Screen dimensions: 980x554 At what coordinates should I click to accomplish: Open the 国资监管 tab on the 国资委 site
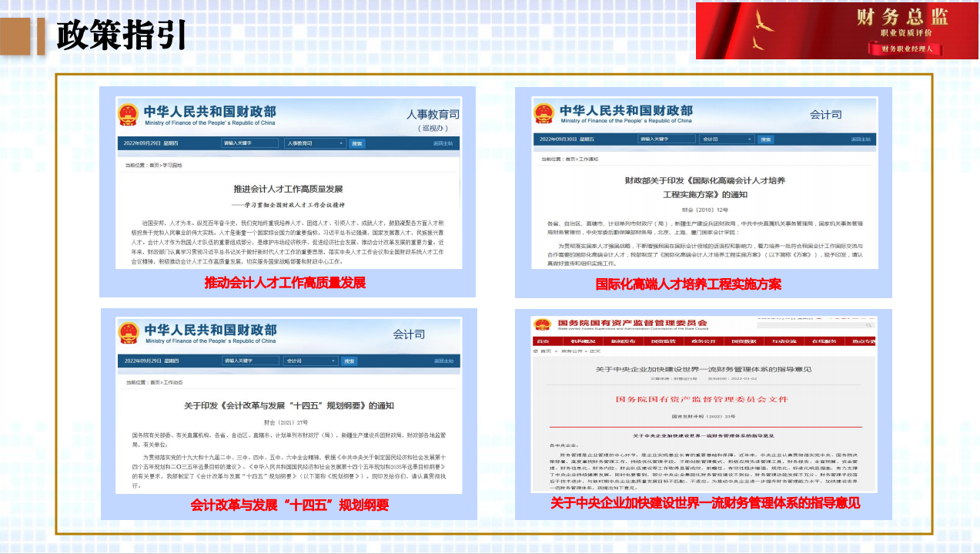662,341
